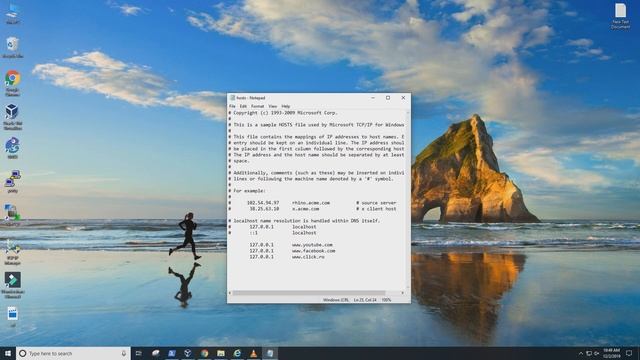The image size is (640, 360).
Task: Select the P2P Manager desktop shortcut
Action: tap(12, 253)
